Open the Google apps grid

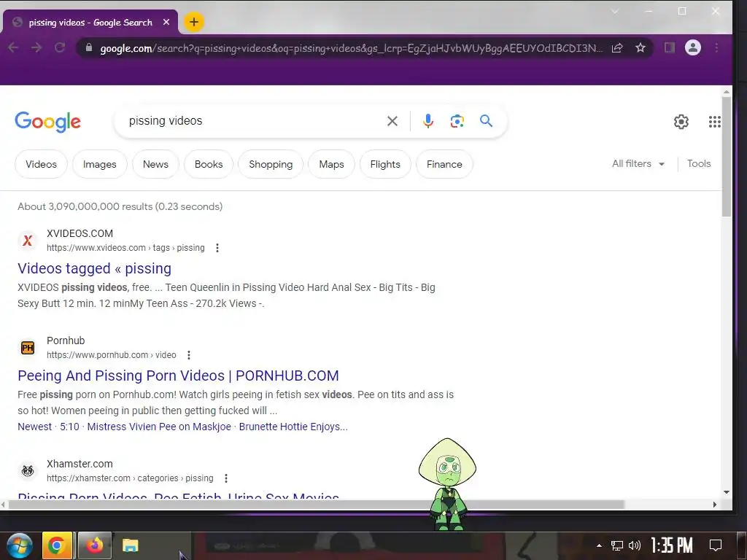coord(714,122)
